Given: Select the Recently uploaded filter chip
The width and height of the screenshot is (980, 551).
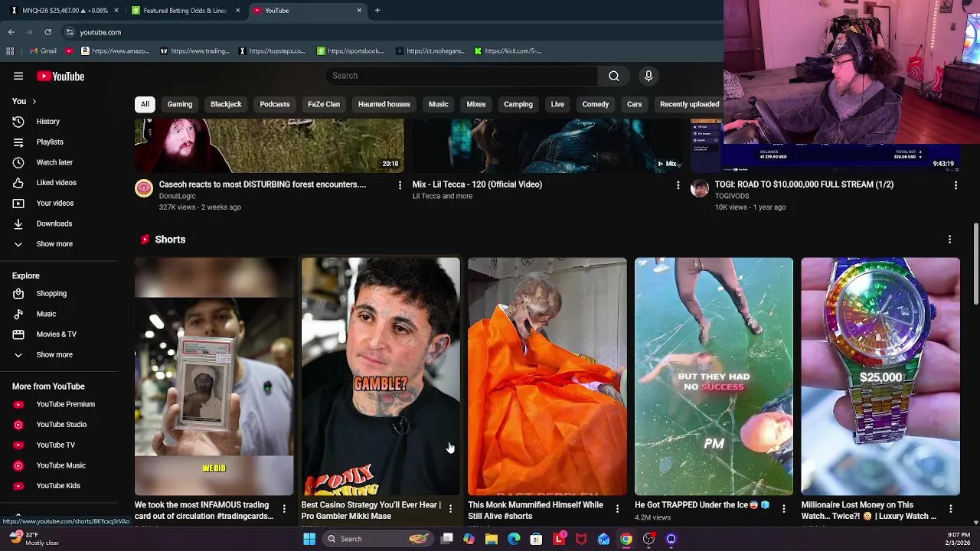Looking at the screenshot, I should (690, 104).
